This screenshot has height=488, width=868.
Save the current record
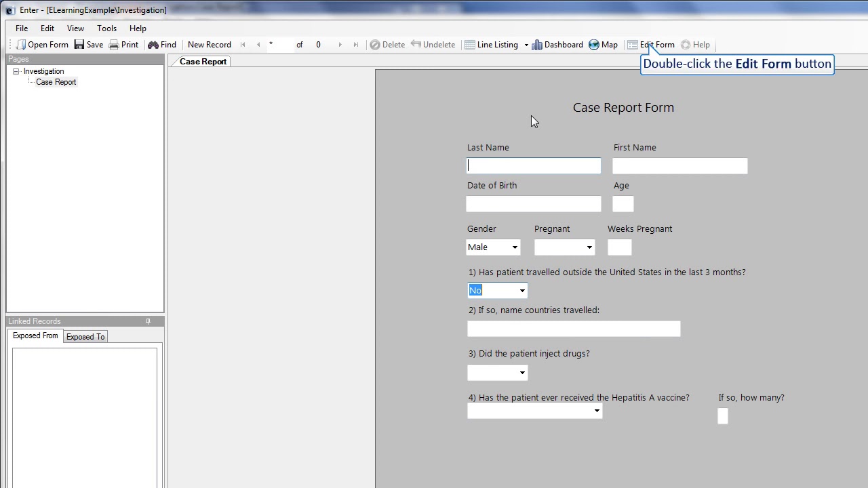[89, 45]
